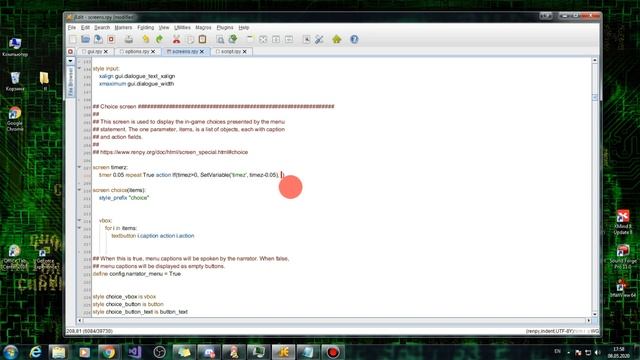Viewport: 640px width, 360px height.
Task: Close the options.rpy tab
Action: (x=153, y=52)
